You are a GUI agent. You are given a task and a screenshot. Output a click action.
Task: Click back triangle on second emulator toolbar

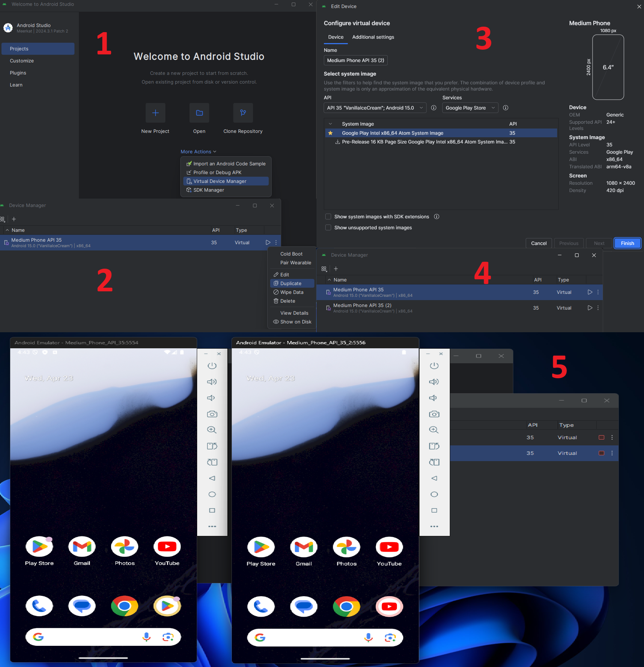click(x=434, y=478)
